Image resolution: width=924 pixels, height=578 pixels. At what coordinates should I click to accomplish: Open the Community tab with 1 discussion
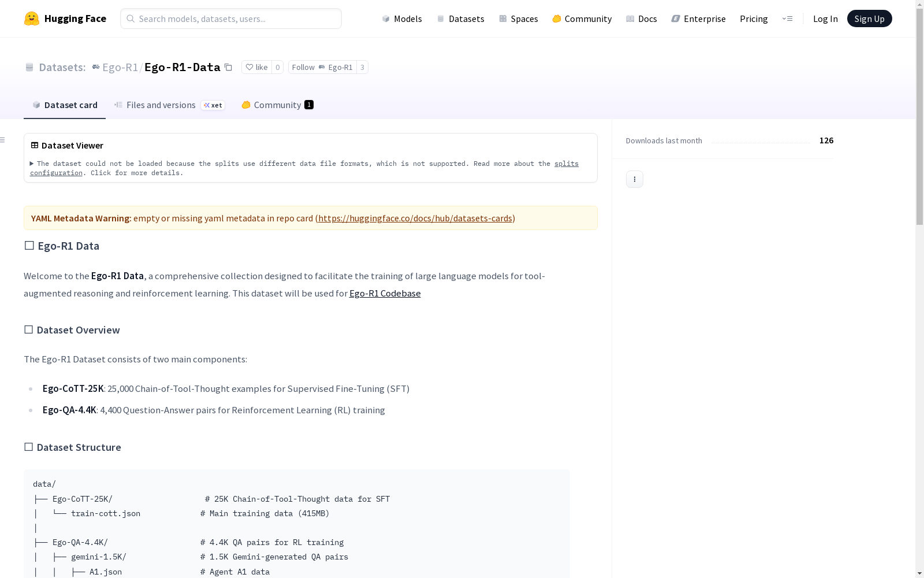click(277, 105)
